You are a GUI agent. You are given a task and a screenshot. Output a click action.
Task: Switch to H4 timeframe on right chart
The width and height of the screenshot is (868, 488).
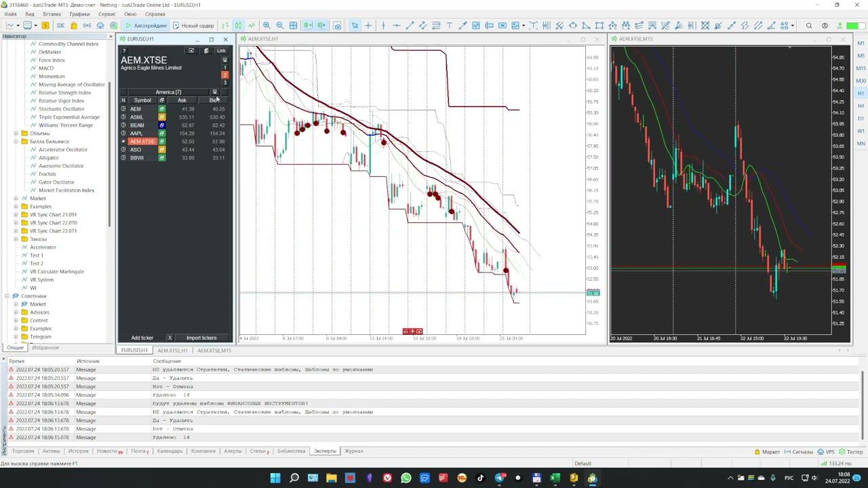click(861, 106)
